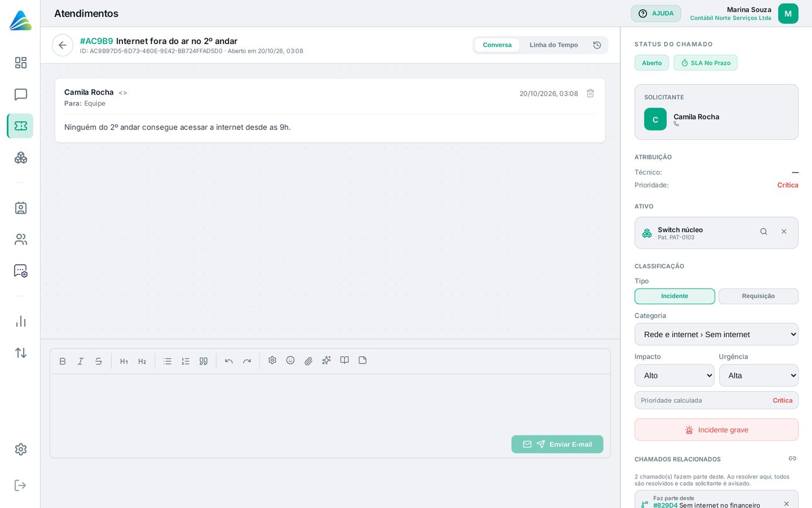
Task: Toggle italic formatting in editor
Action: coord(81,361)
